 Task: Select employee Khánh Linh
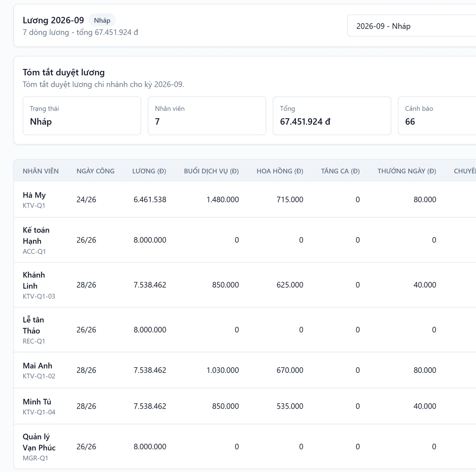point(34,280)
